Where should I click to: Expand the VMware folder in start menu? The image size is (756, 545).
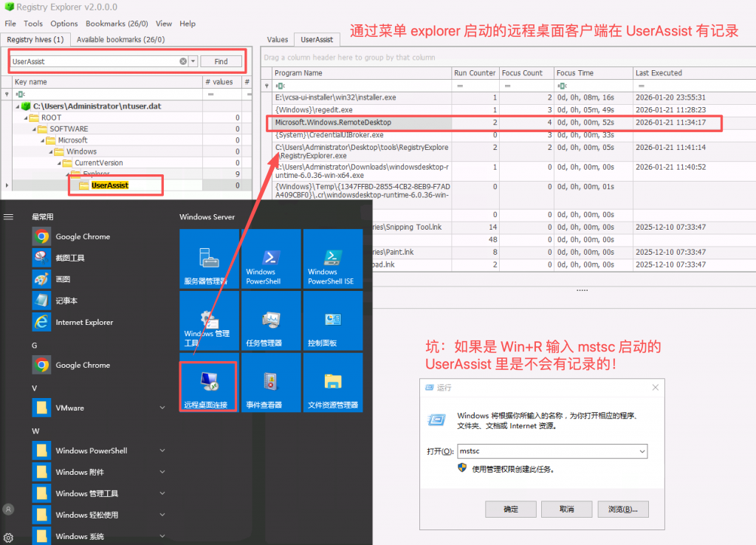(162, 408)
